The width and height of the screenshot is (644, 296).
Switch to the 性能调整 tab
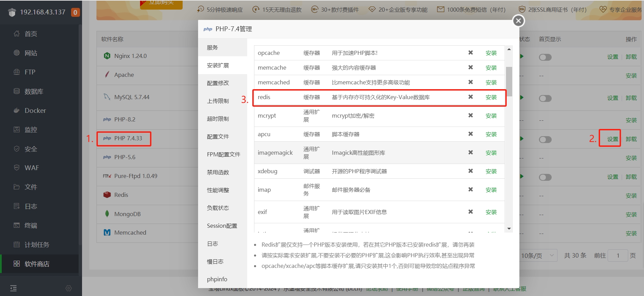point(222,190)
